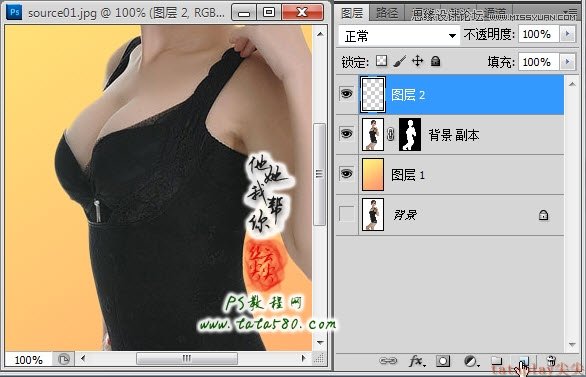This screenshot has width=586, height=377.
Task: Select the 背景 副本 layer name
Action: pyautogui.click(x=454, y=135)
